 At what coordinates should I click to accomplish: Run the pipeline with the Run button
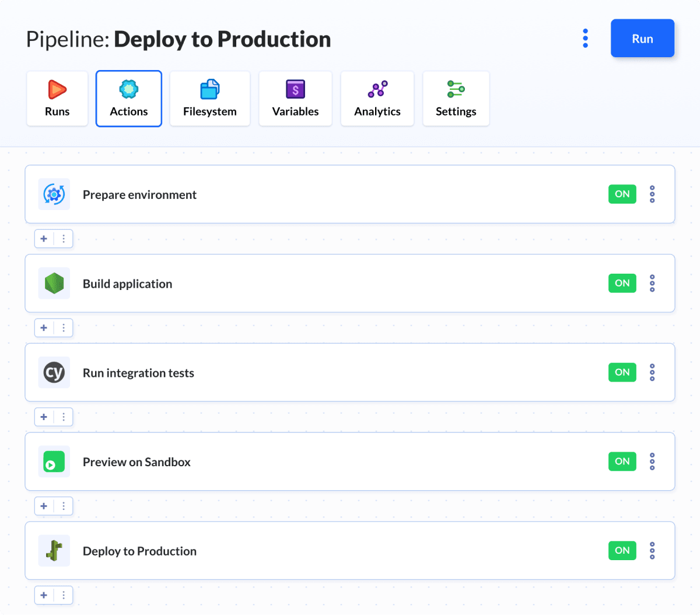tap(642, 39)
